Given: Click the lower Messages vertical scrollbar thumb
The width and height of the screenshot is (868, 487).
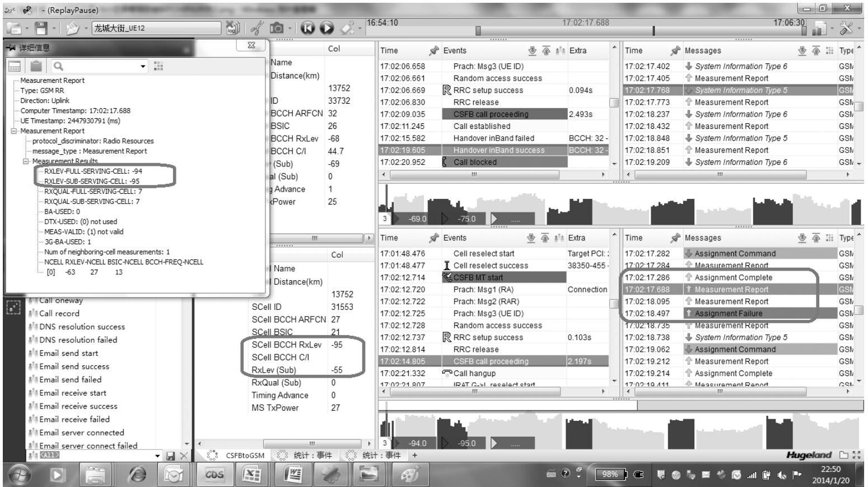Looking at the screenshot, I should point(857,310).
